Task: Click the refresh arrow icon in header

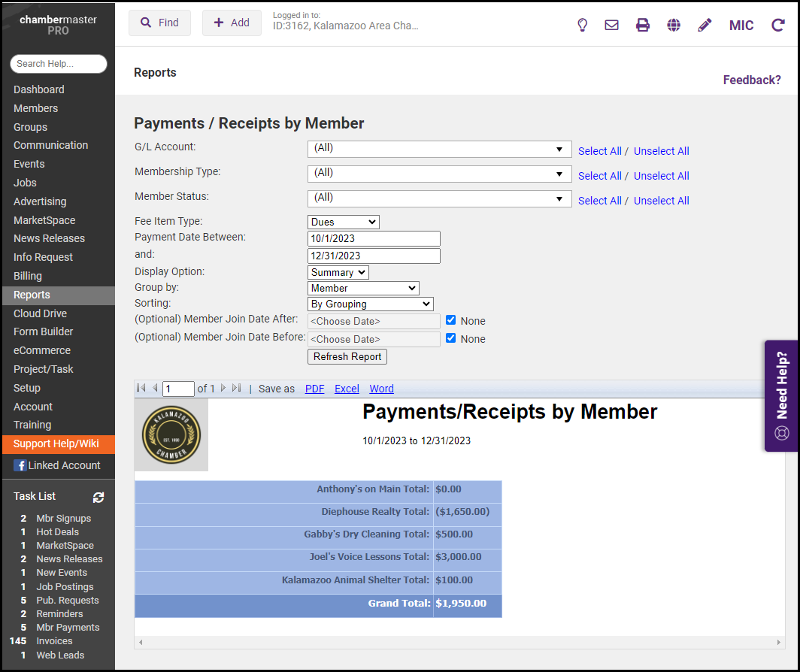Action: (778, 25)
